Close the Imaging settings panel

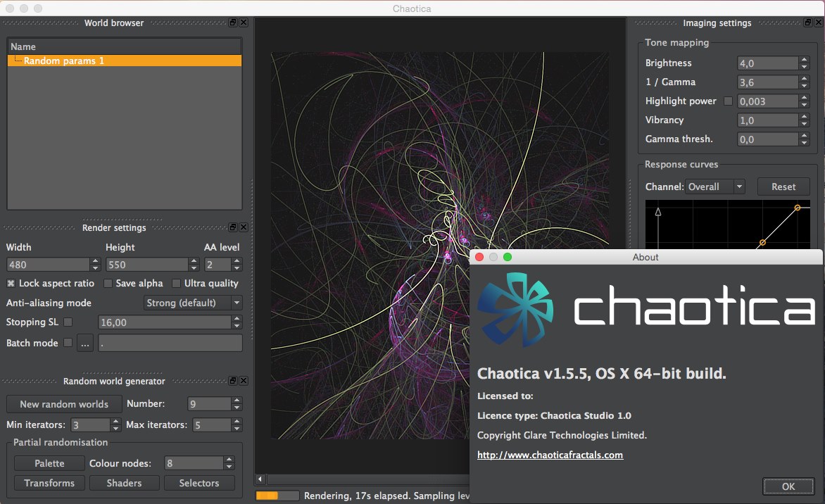pos(819,23)
